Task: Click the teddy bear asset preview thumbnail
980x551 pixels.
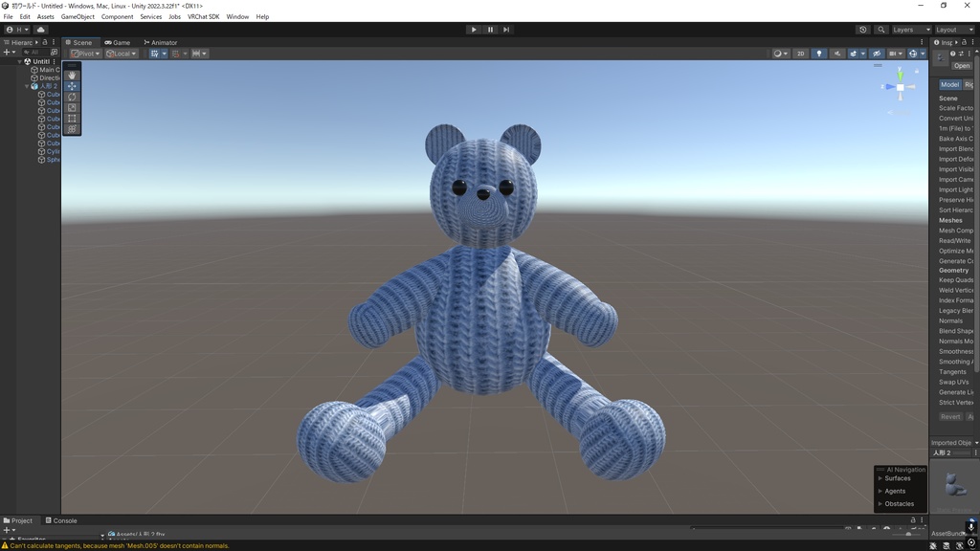Action: click(x=953, y=485)
